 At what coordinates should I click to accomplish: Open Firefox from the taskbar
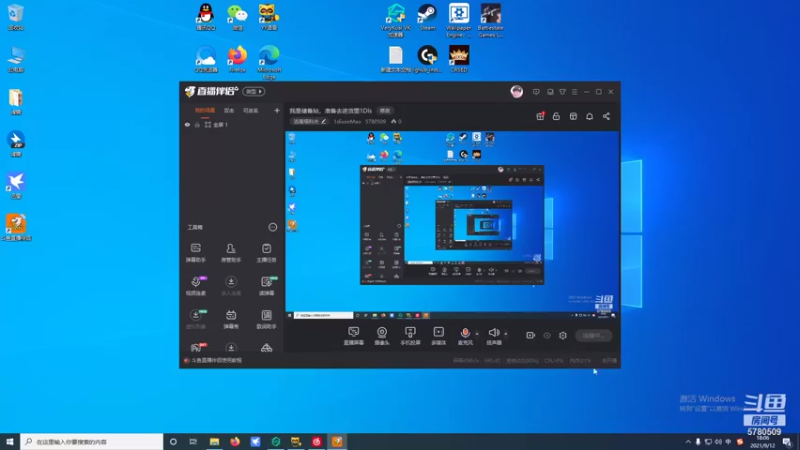point(235,442)
